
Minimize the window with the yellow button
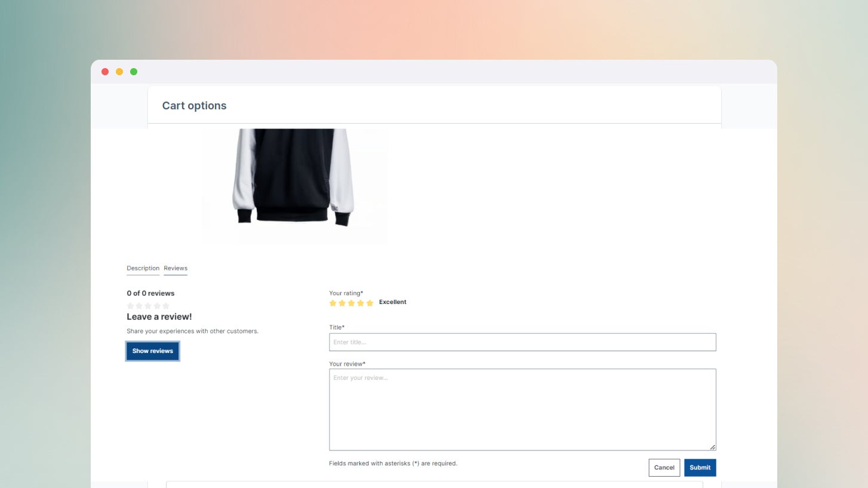point(119,72)
